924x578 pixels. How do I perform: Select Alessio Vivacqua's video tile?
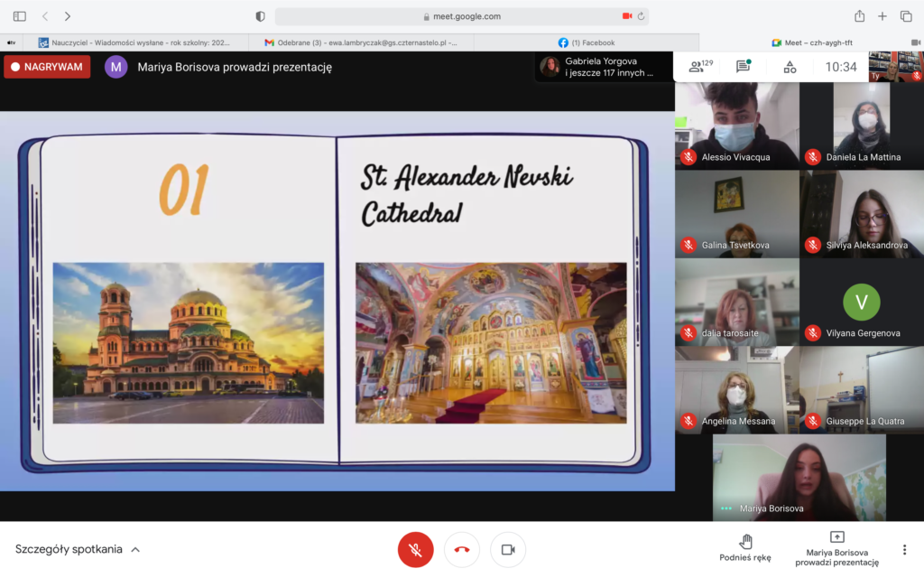[736, 126]
